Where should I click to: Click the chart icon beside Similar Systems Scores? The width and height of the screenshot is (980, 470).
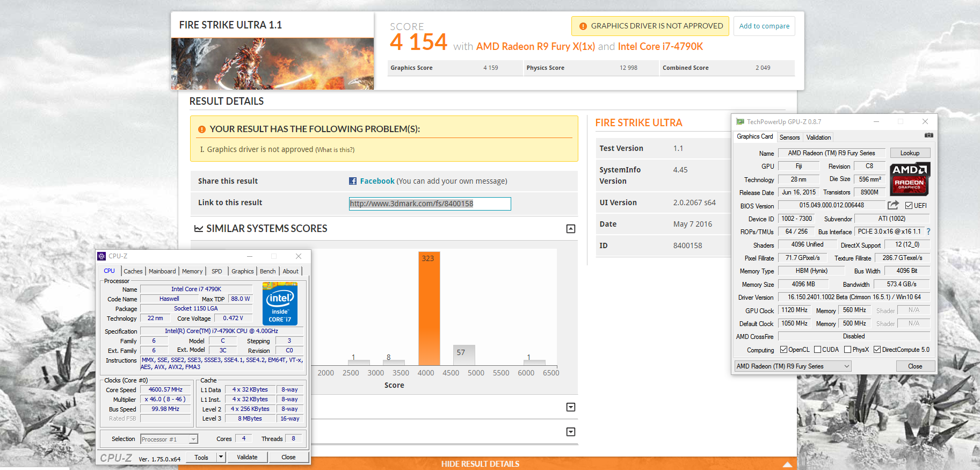[199, 229]
